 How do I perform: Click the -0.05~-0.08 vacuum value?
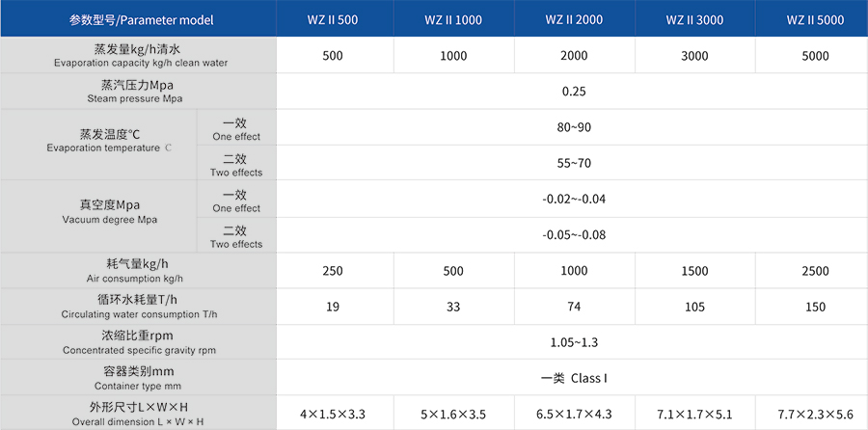(x=574, y=235)
